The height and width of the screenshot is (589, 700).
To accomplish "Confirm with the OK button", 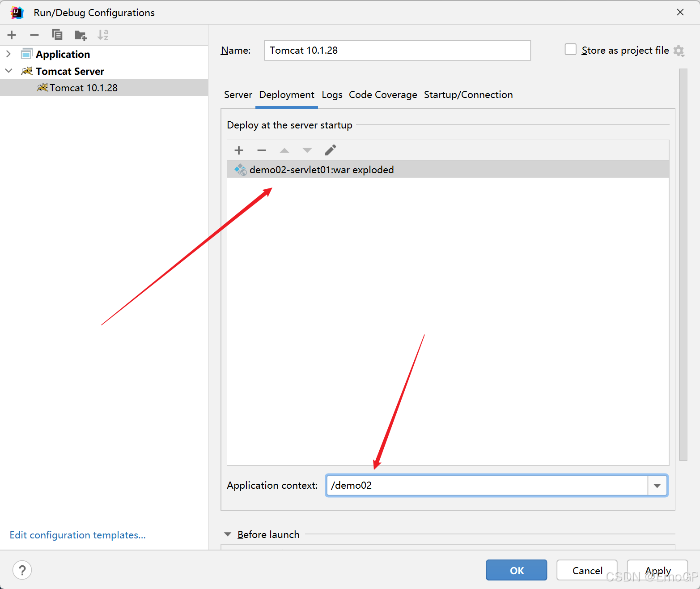I will [x=517, y=570].
